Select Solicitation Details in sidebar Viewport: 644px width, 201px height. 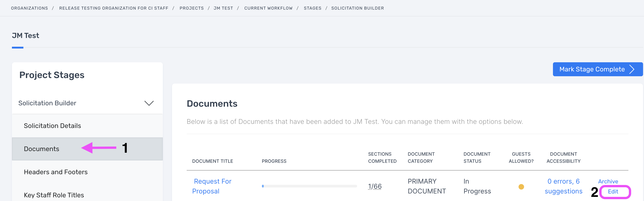[x=87, y=126]
